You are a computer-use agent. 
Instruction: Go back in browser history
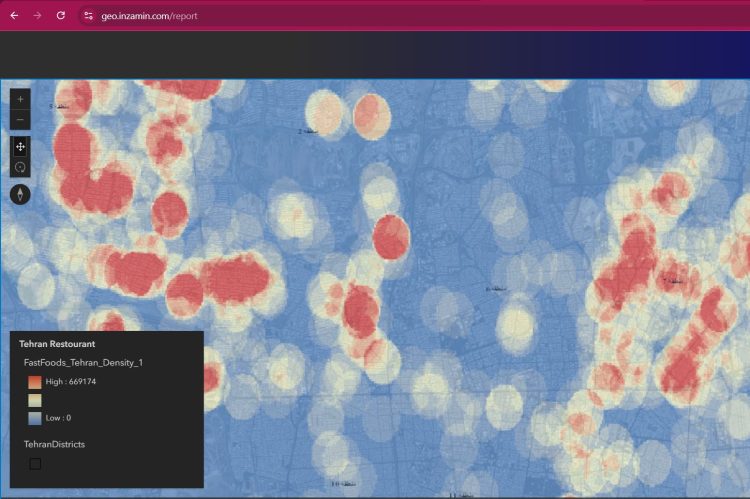[x=14, y=15]
